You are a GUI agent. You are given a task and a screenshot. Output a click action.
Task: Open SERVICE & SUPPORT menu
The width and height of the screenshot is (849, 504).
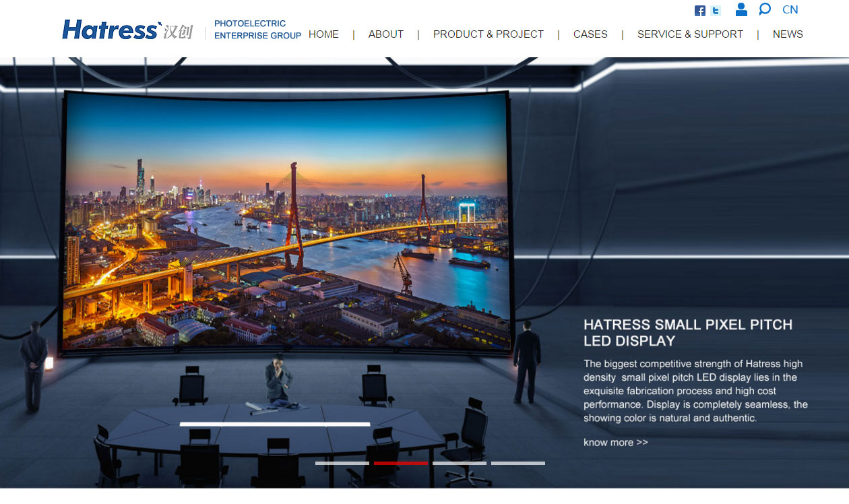click(x=690, y=34)
